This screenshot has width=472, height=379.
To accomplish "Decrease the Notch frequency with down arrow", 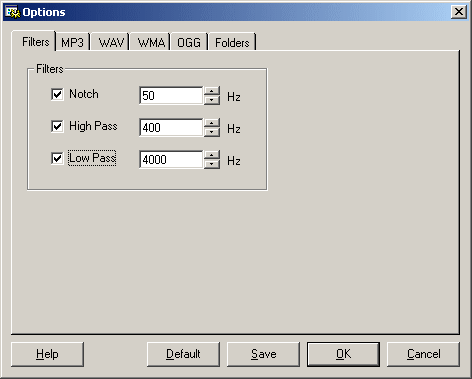I will point(212,100).
